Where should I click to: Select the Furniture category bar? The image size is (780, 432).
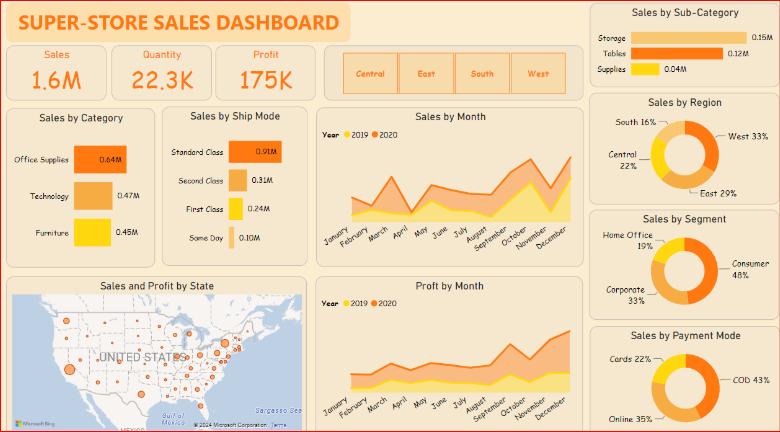coord(91,233)
